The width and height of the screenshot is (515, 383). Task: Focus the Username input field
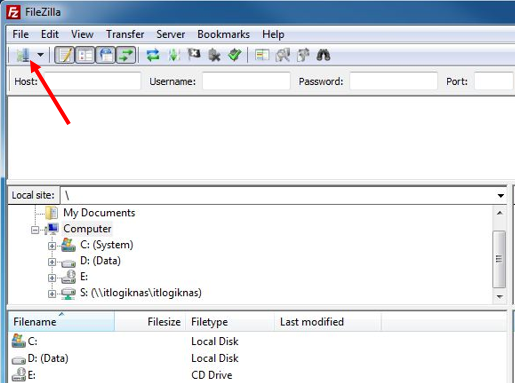pyautogui.click(x=246, y=81)
